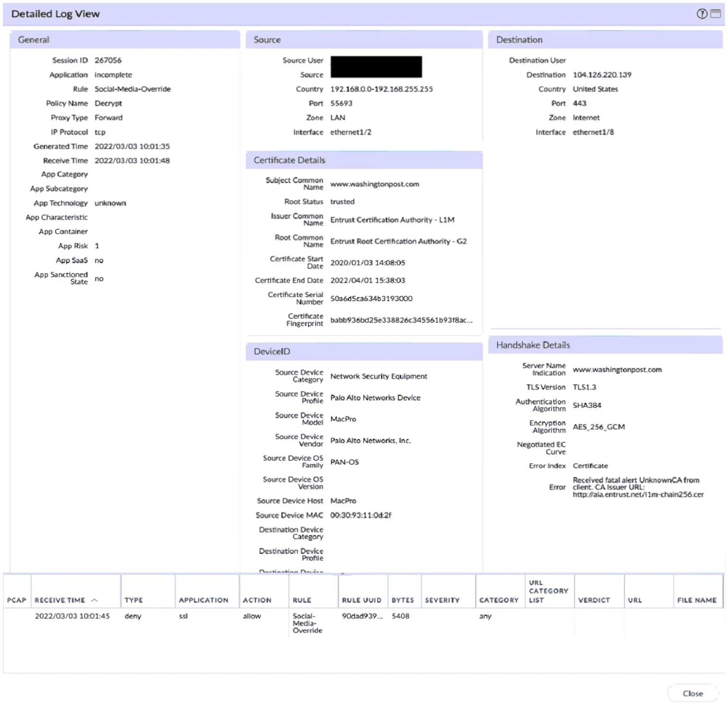Click Subject Common Name www.washingtonpost.com

click(375, 184)
